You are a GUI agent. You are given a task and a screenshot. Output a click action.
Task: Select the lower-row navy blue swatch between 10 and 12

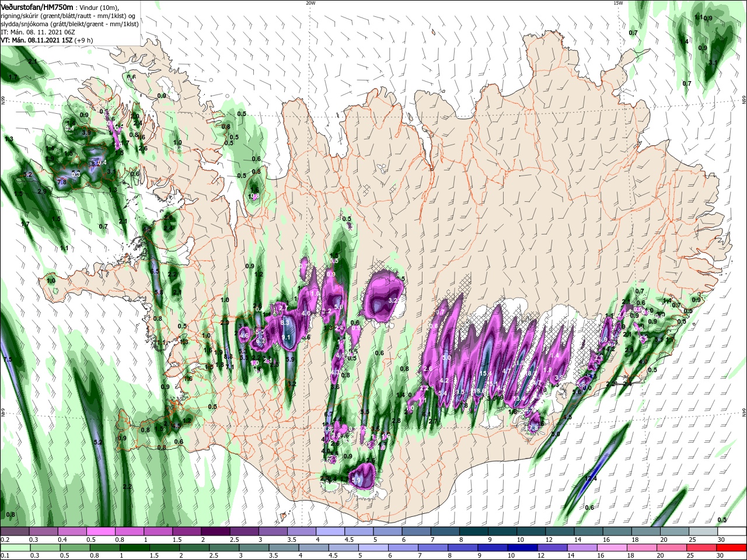(521, 548)
